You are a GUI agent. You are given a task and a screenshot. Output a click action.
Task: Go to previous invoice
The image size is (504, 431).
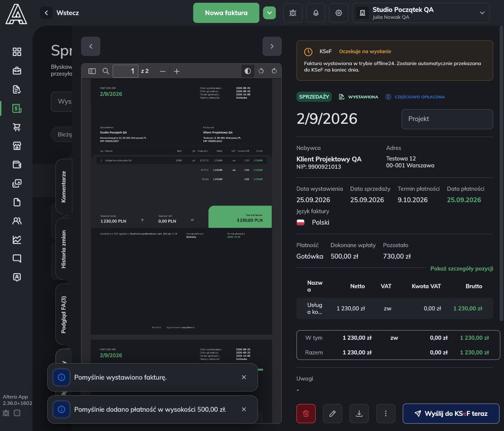pos(91,46)
